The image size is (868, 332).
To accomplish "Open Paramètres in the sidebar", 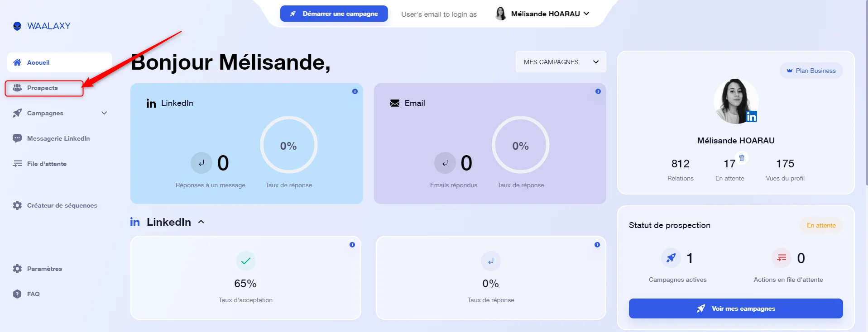I will [44, 269].
